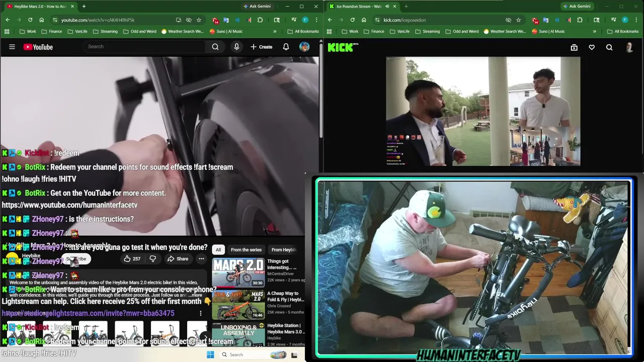This screenshot has height=362, width=644.
Task: Install app icon in YouTube address bar
Action: (x=179, y=20)
